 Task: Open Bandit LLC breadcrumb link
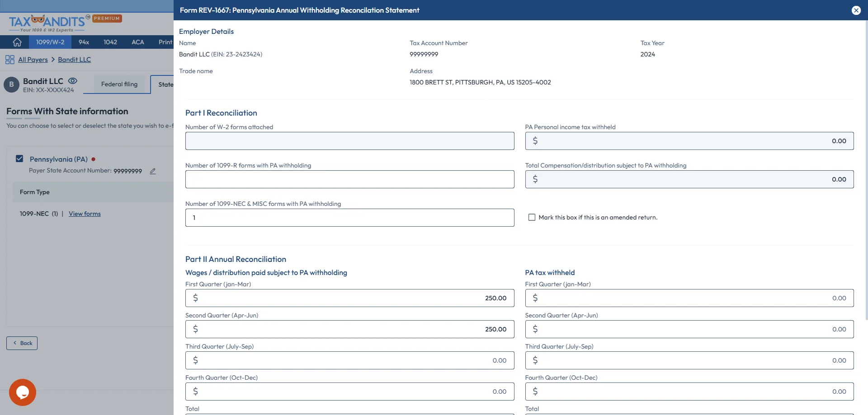point(75,60)
